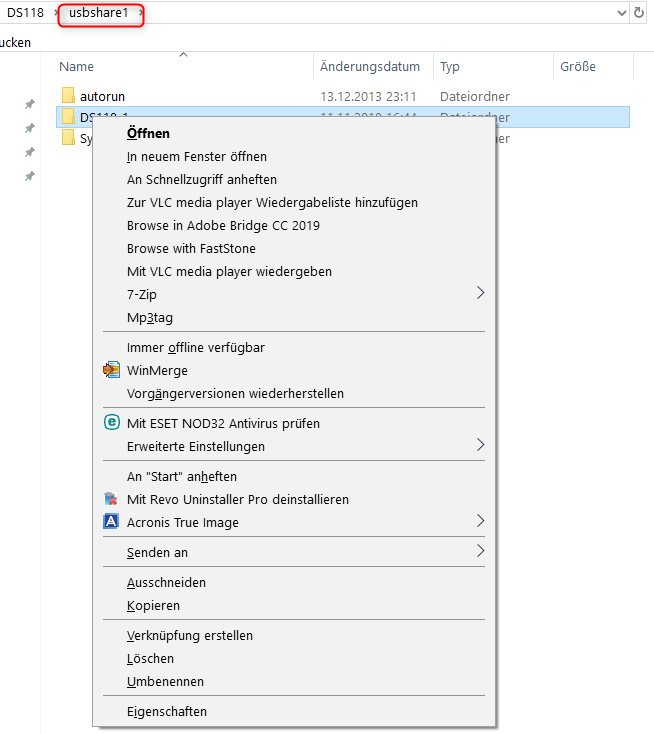This screenshot has width=654, height=734.
Task: Click the usbshare1 breadcrumb segment
Action: (x=98, y=13)
